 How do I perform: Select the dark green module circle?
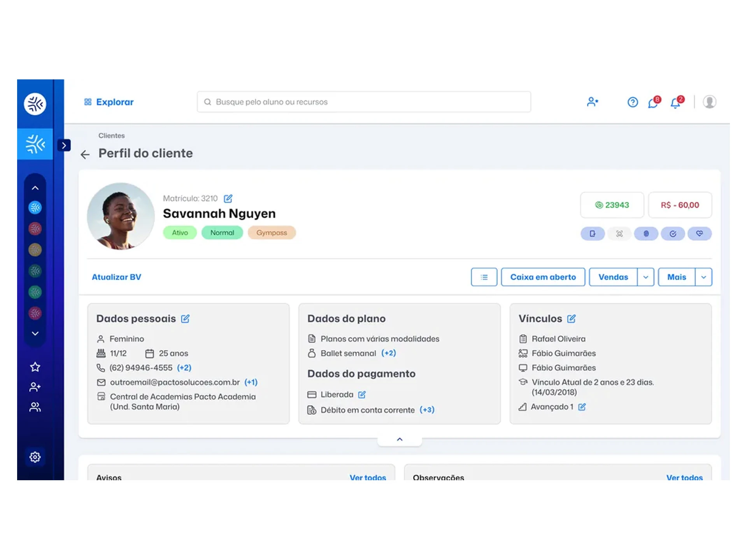point(35,271)
